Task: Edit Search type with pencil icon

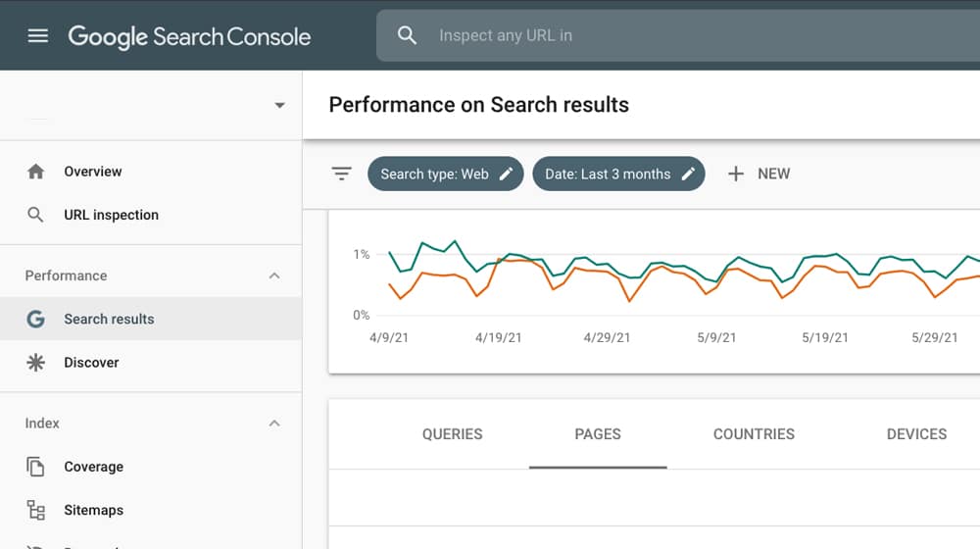Action: (507, 174)
